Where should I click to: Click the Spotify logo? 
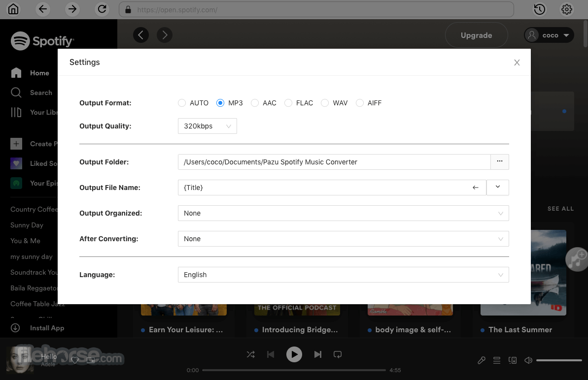(42, 41)
